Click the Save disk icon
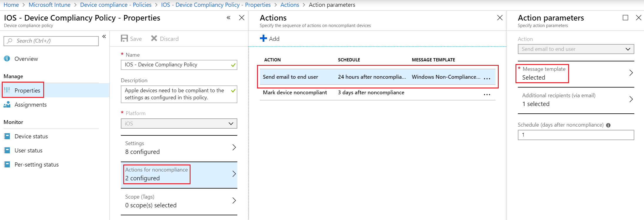644x220 pixels. (124, 39)
